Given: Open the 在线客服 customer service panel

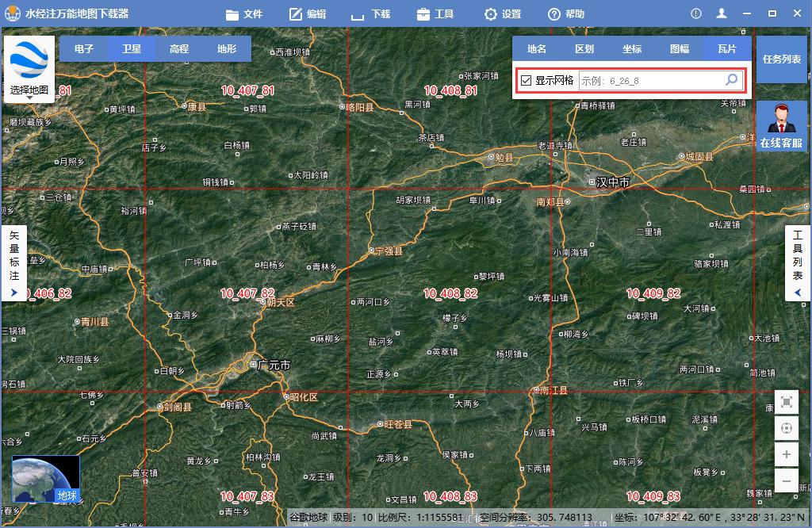Looking at the screenshot, I should click(x=780, y=127).
